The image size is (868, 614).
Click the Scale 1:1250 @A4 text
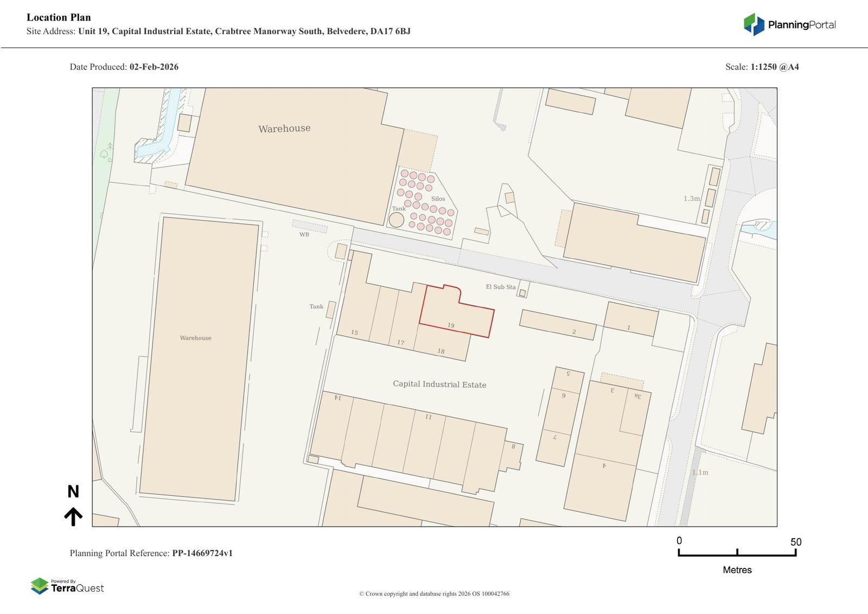click(x=762, y=67)
